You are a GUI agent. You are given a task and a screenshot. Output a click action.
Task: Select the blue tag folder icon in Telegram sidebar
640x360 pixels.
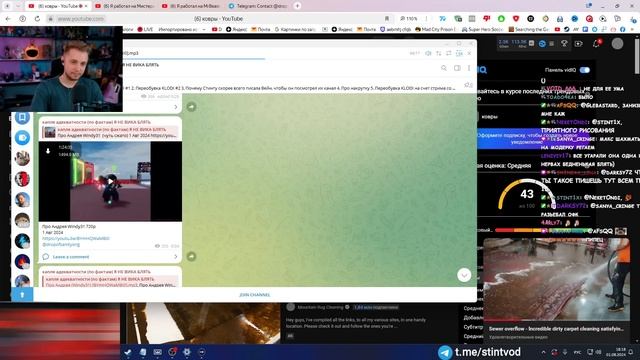[x=22, y=138]
